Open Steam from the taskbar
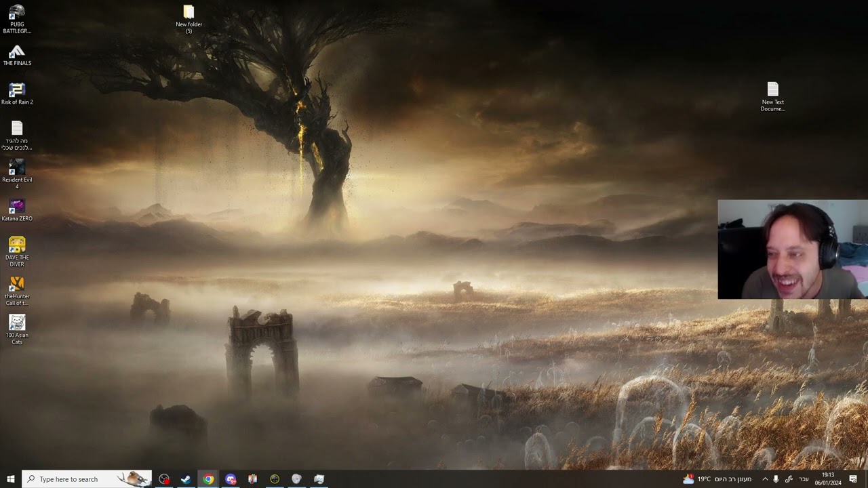The height and width of the screenshot is (488, 868). [186, 479]
